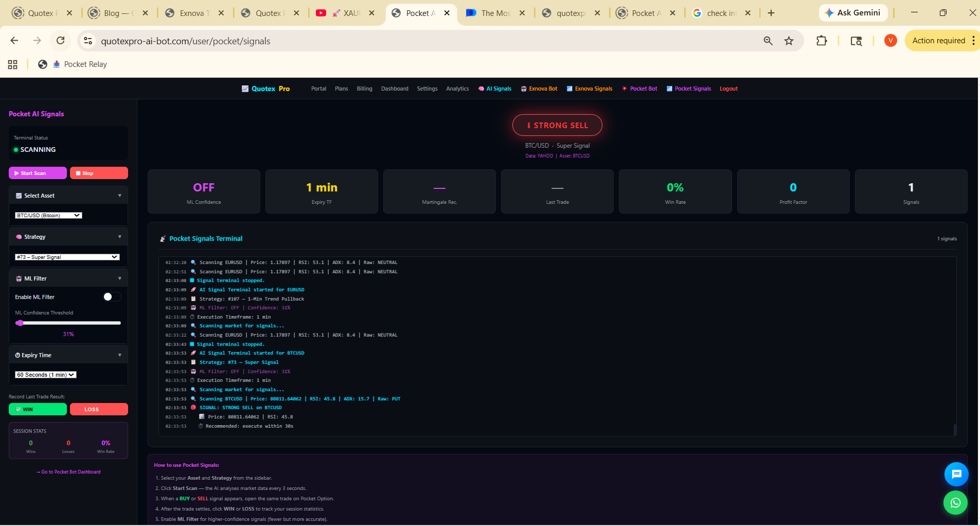Record a LOSS trade result

pos(99,409)
